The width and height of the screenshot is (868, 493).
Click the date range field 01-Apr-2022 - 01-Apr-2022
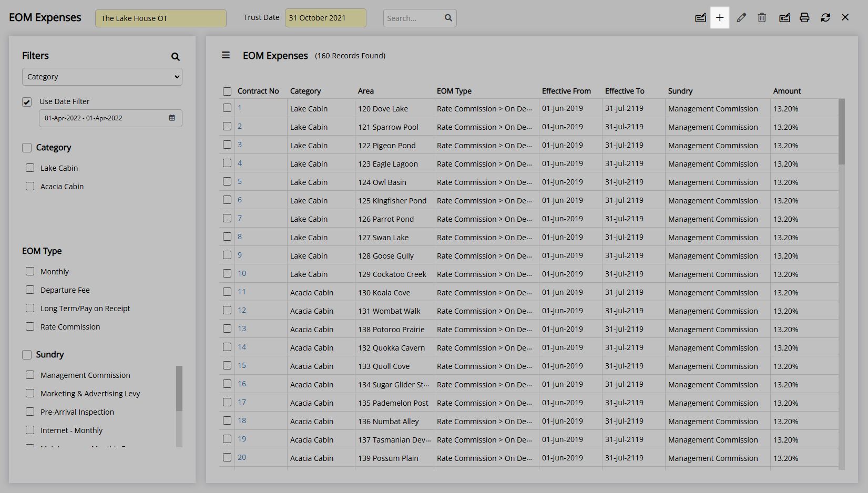(110, 118)
